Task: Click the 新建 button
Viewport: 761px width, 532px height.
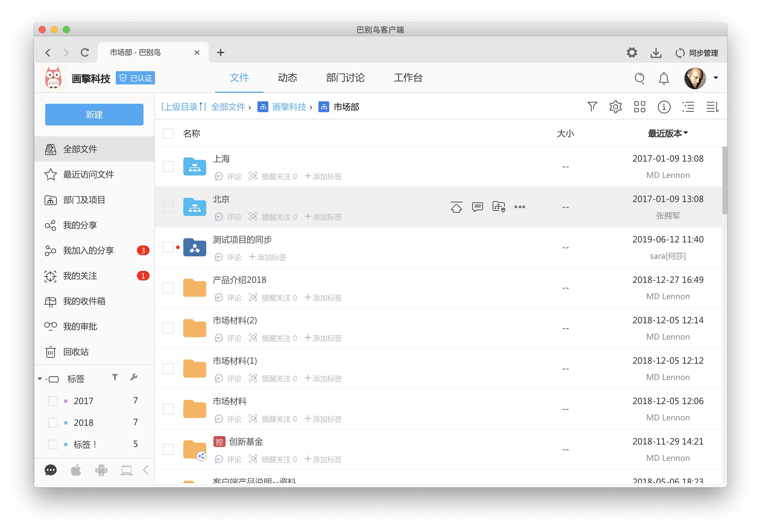Action: tap(94, 115)
